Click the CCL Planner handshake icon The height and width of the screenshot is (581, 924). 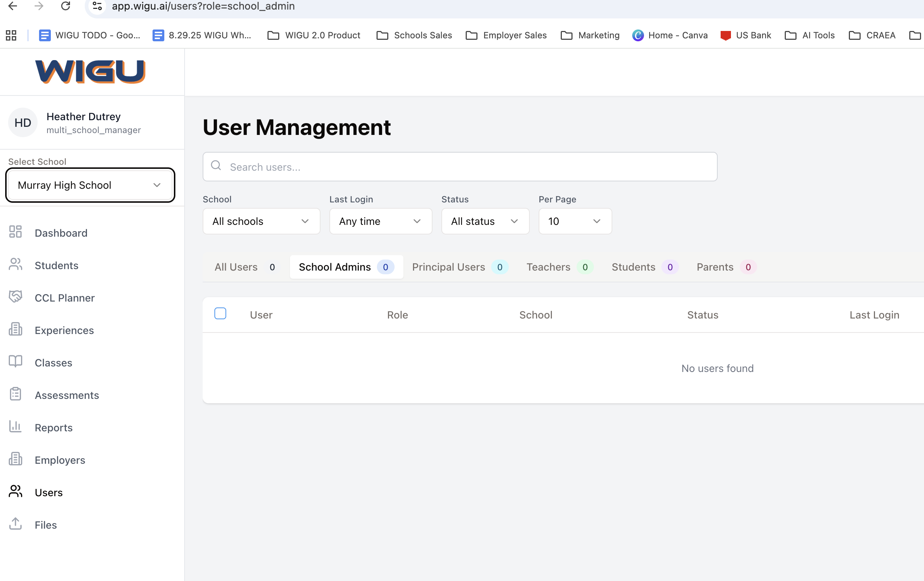click(15, 297)
